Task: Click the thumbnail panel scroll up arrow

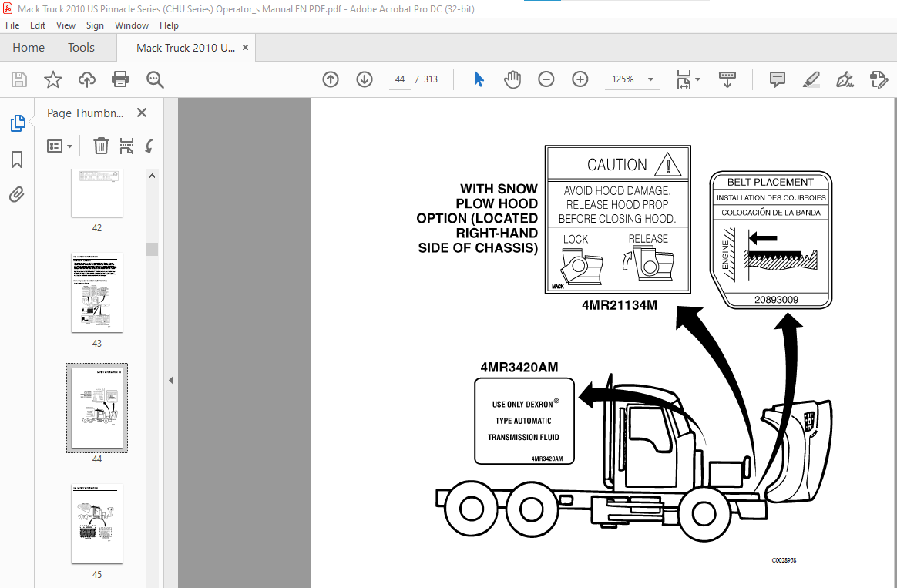Action: coord(152,176)
